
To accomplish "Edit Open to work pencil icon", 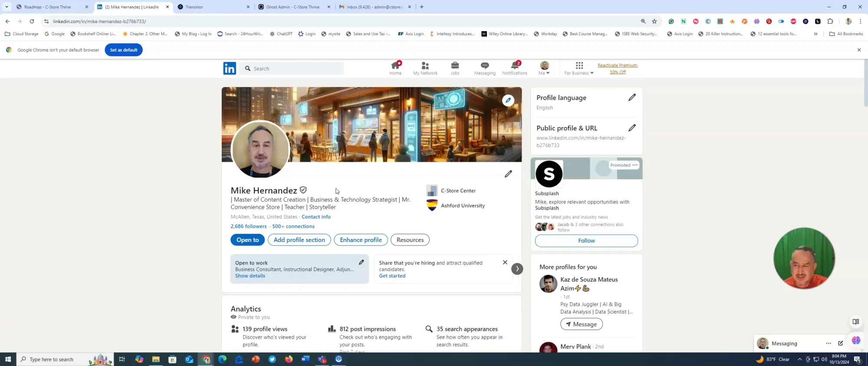I will tap(361, 262).
